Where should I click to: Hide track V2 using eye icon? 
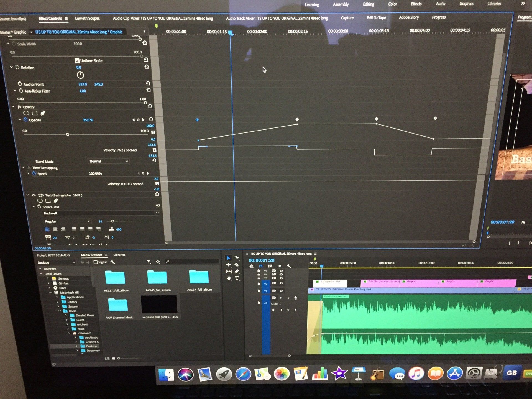tap(281, 283)
